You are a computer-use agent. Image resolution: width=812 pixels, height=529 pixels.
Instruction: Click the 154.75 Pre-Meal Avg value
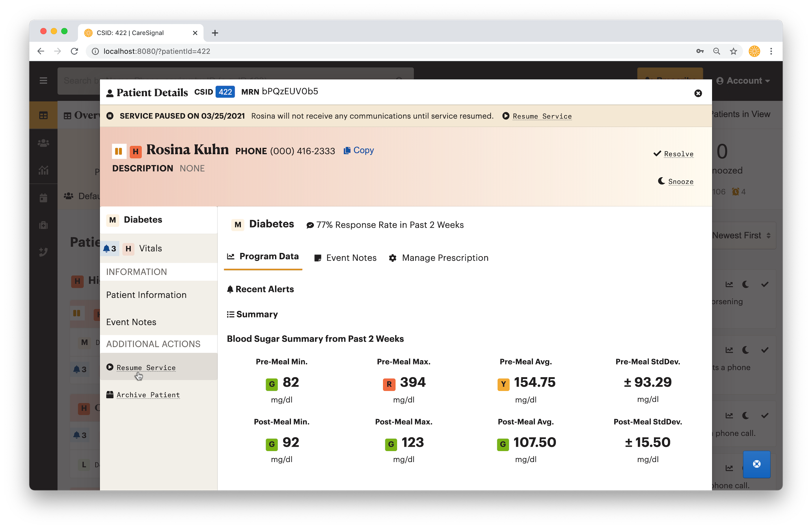pos(534,383)
